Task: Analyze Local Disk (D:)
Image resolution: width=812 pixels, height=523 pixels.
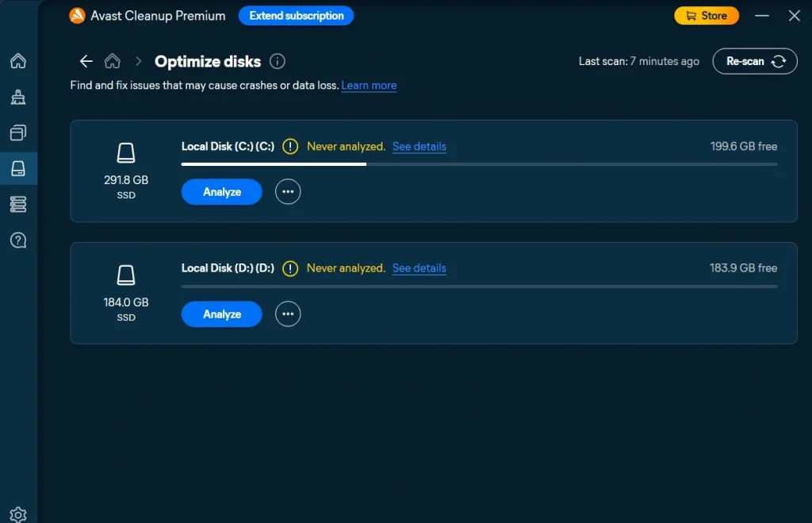Action: click(222, 314)
